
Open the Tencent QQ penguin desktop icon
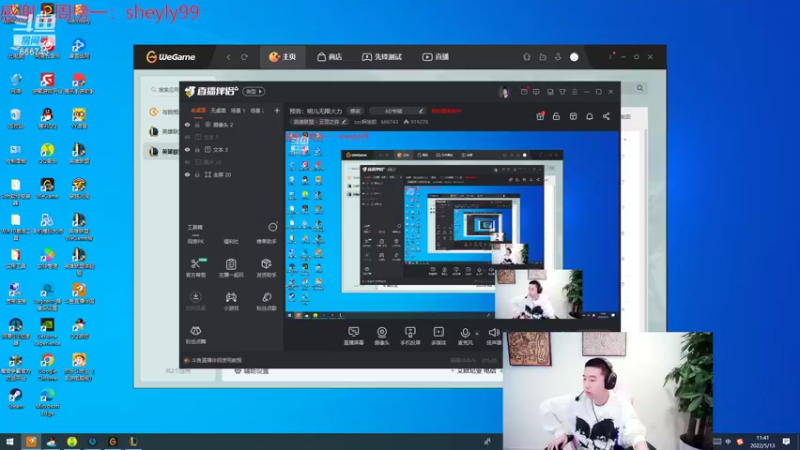[x=47, y=118]
